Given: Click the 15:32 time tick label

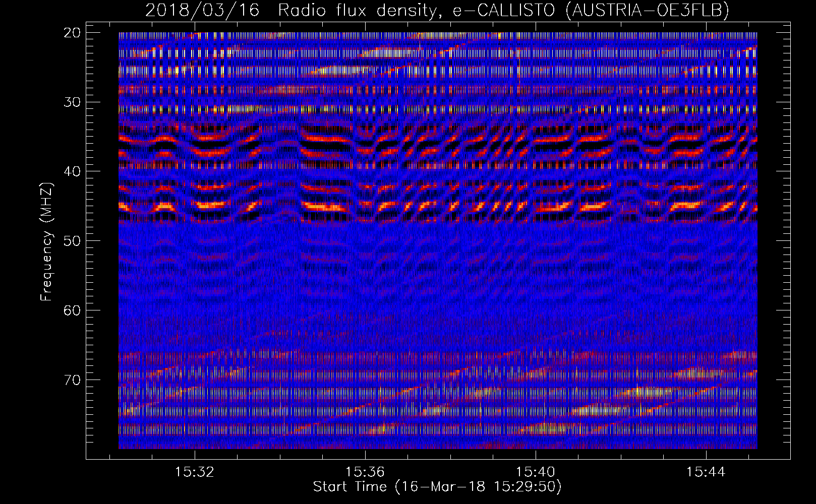Looking at the screenshot, I should (x=195, y=472).
